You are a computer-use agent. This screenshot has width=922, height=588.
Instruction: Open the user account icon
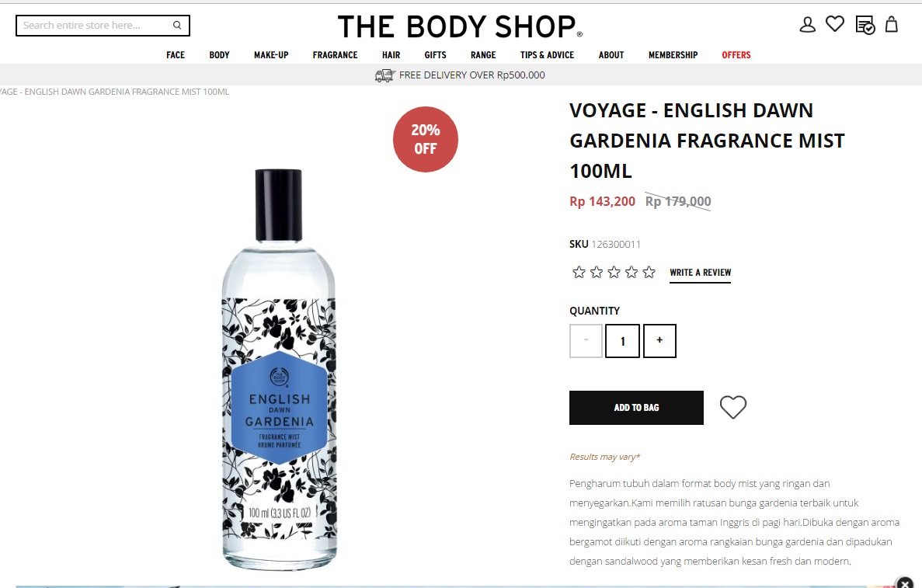point(807,25)
